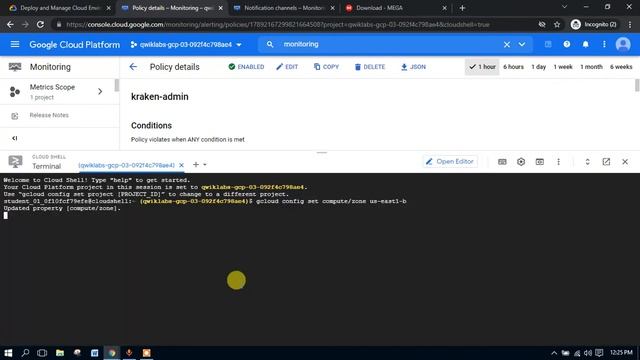Select the 6 weeks time range

coord(621,67)
